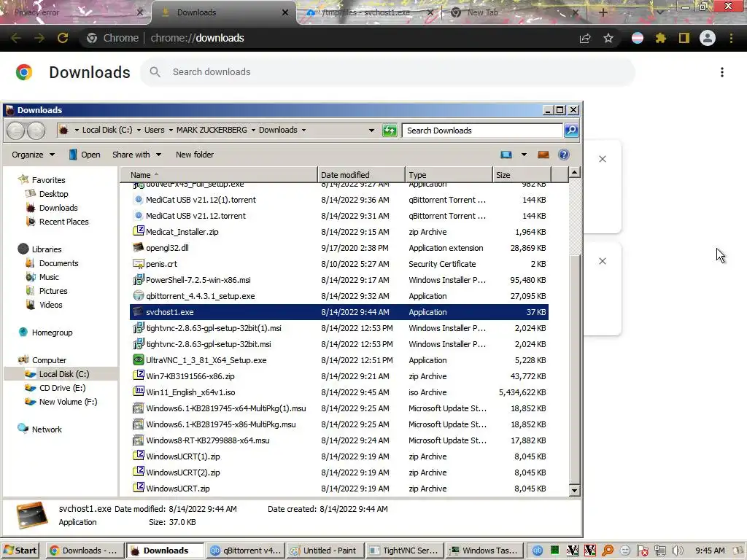Sort by the Date modified column
The width and height of the screenshot is (747, 560).
pos(361,175)
